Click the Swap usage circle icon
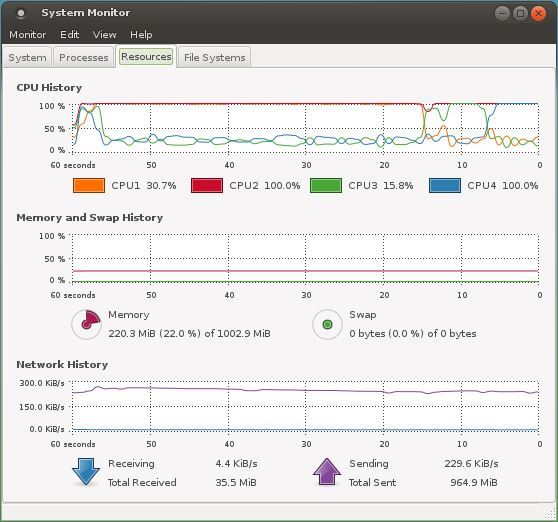 click(x=327, y=324)
